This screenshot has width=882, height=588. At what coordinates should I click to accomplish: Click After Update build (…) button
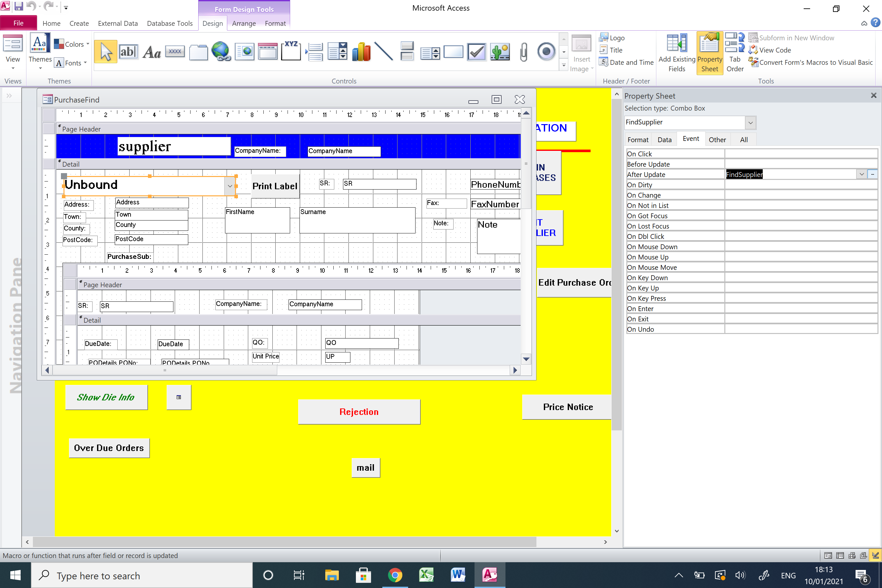[x=873, y=174]
